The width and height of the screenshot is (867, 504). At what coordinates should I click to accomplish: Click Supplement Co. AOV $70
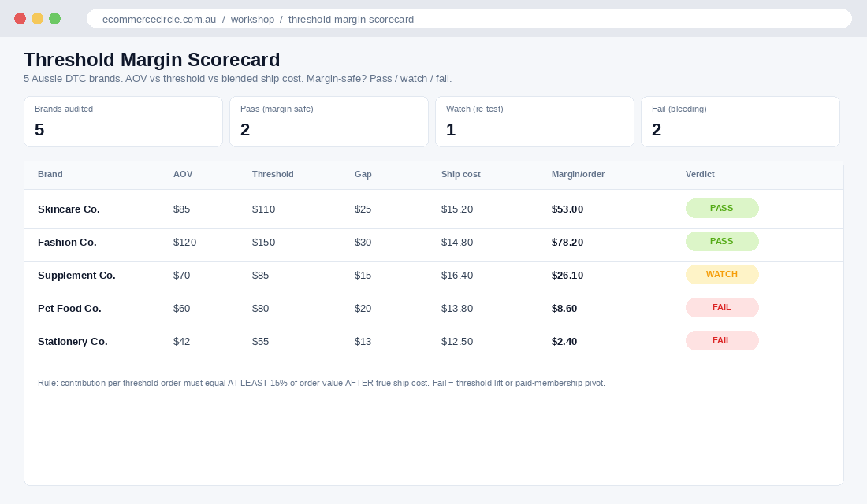tap(181, 275)
